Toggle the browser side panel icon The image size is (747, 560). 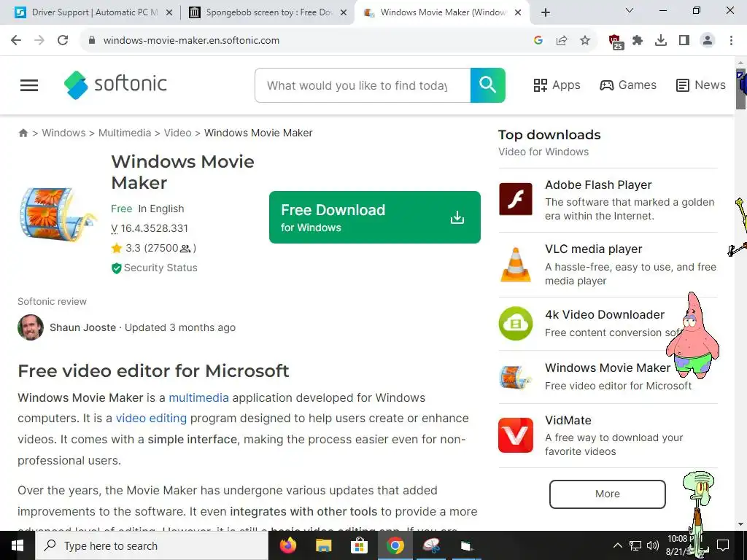click(684, 41)
